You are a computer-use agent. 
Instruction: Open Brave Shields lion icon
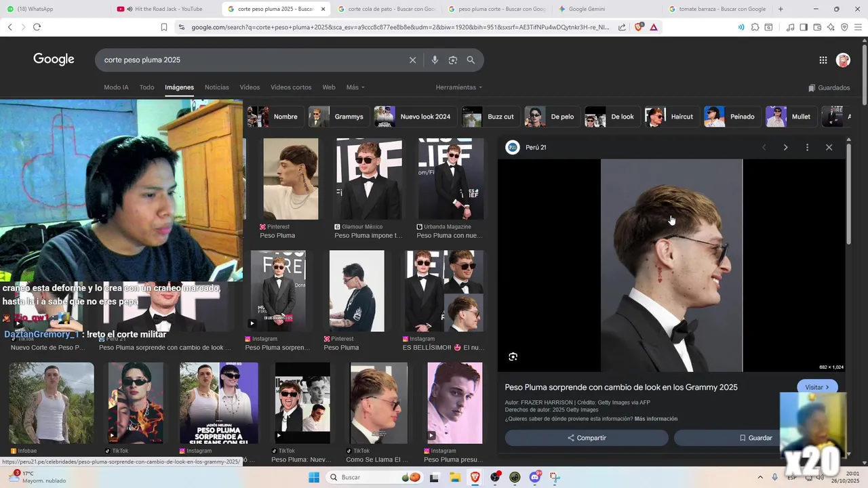point(638,27)
